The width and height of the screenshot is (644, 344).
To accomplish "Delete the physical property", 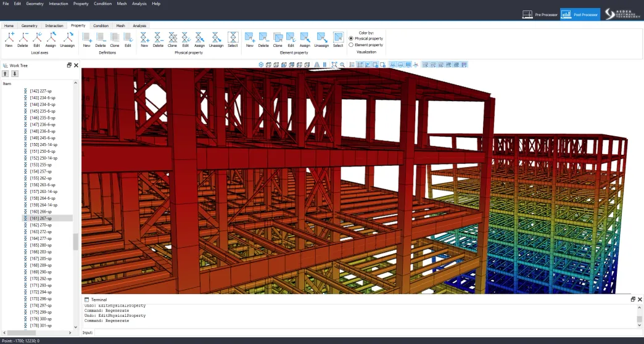I will pos(158,40).
